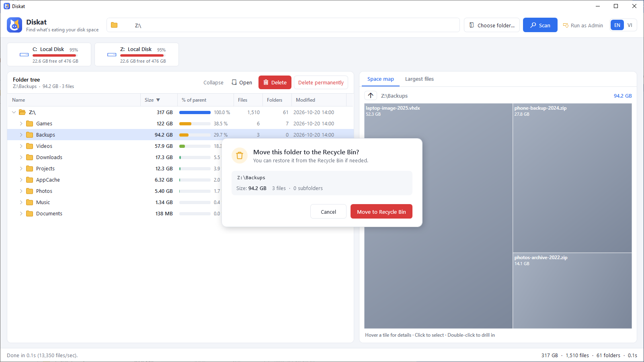
Task: Click the path input field
Action: (x=283, y=25)
